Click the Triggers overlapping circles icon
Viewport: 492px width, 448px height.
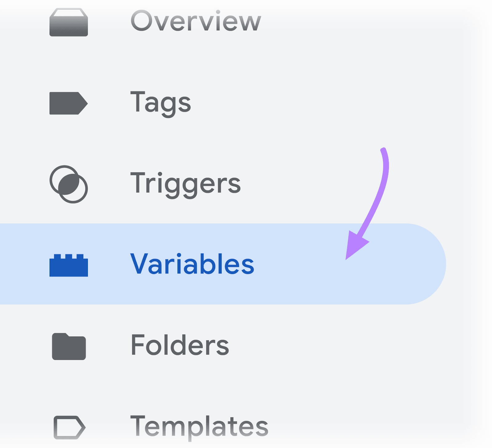click(69, 184)
